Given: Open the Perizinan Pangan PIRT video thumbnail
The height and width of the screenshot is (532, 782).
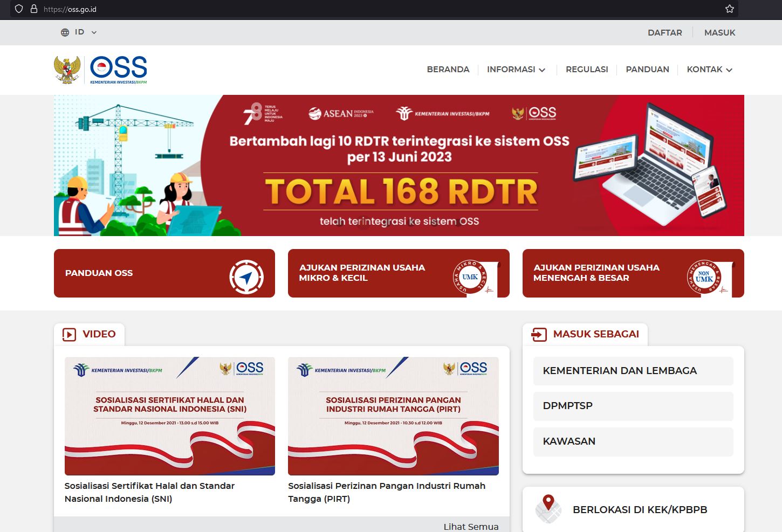Looking at the screenshot, I should [393, 416].
